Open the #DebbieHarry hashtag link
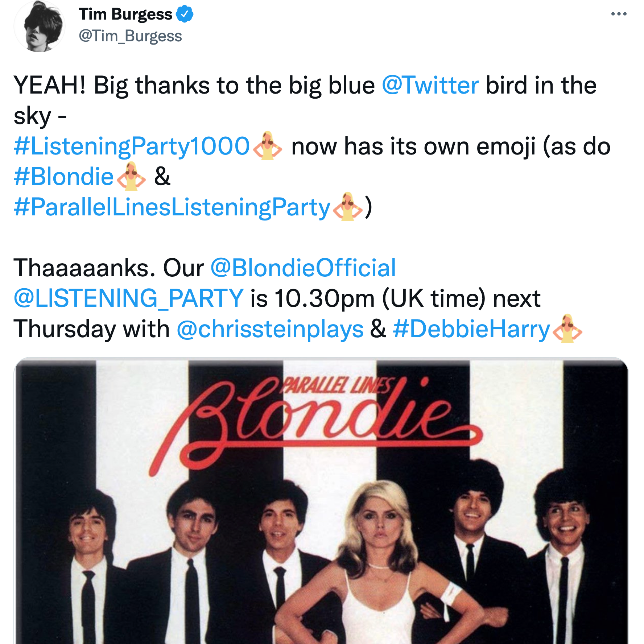644x644 pixels. [472, 329]
